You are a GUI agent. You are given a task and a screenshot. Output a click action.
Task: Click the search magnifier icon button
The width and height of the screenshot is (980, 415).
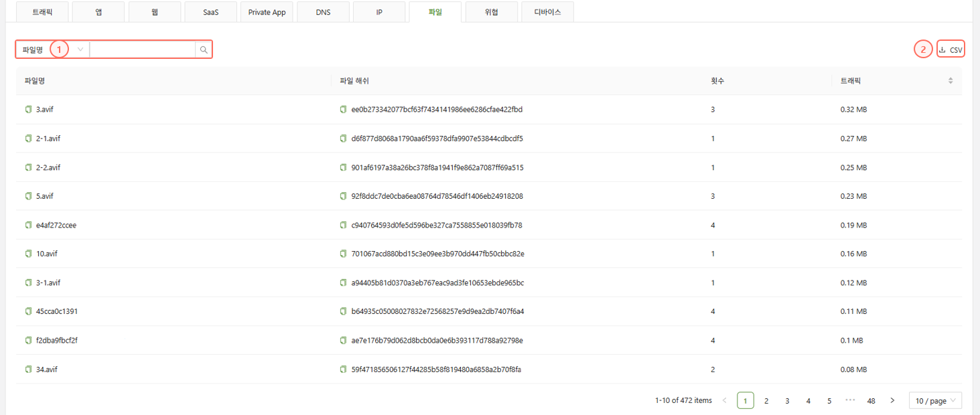point(204,50)
